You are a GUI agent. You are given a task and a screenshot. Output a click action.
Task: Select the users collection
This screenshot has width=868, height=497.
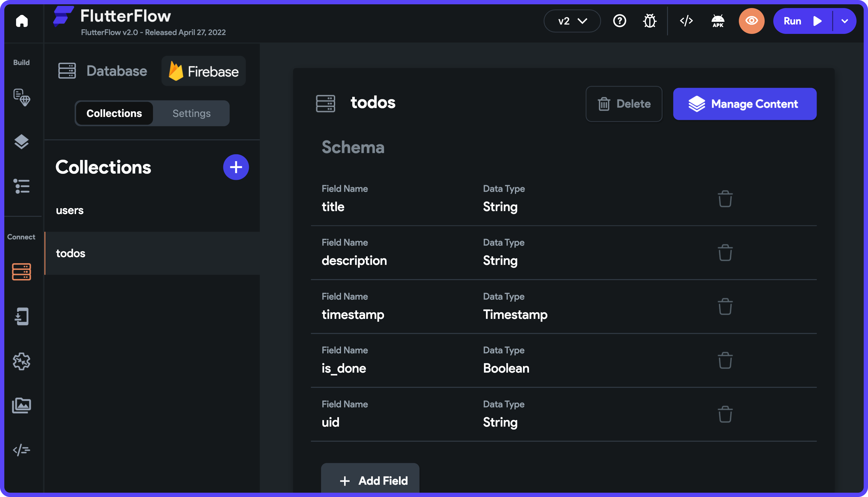[x=152, y=210]
